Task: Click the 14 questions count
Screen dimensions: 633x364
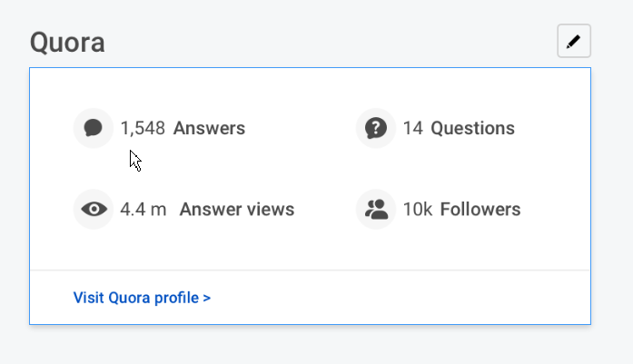Action: pos(413,128)
